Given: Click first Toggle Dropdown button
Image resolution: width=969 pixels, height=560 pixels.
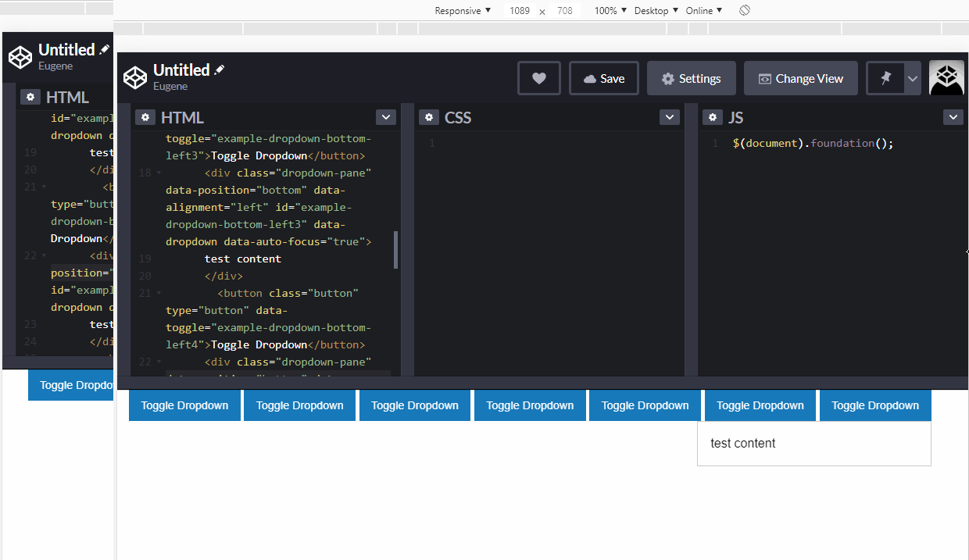Looking at the screenshot, I should (184, 405).
